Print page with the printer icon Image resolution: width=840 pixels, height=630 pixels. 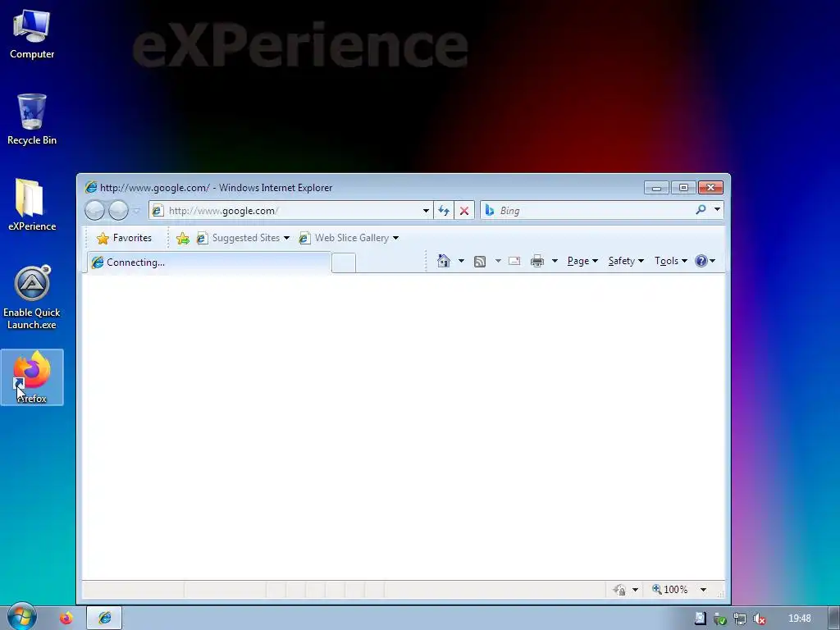[536, 261]
